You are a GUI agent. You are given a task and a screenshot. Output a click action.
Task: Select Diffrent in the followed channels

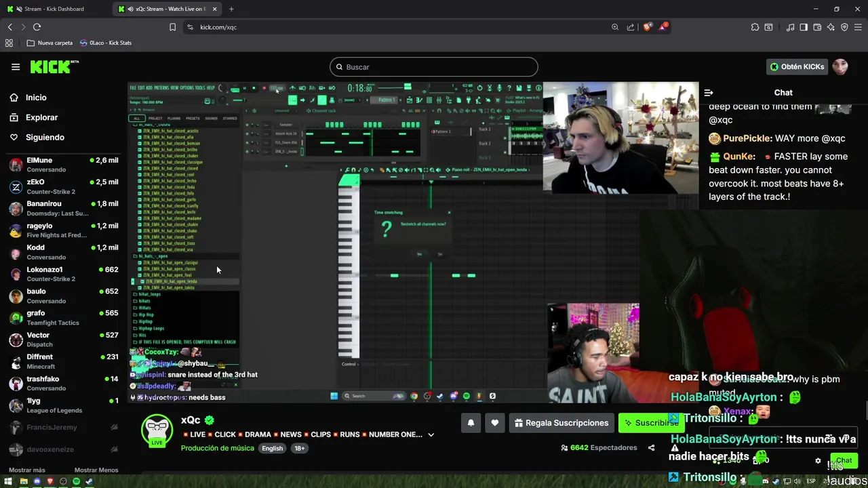point(63,361)
